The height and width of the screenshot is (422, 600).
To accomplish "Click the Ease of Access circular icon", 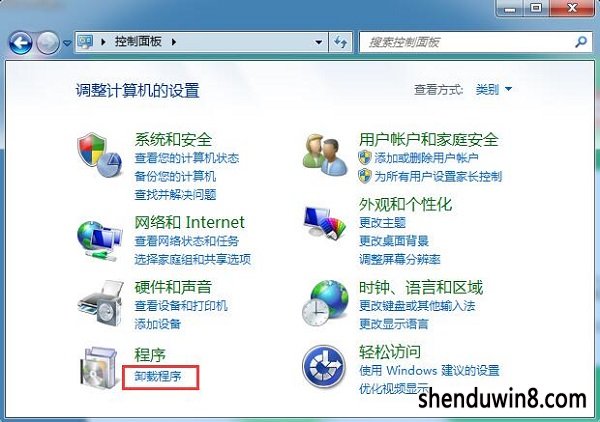I will point(324,367).
